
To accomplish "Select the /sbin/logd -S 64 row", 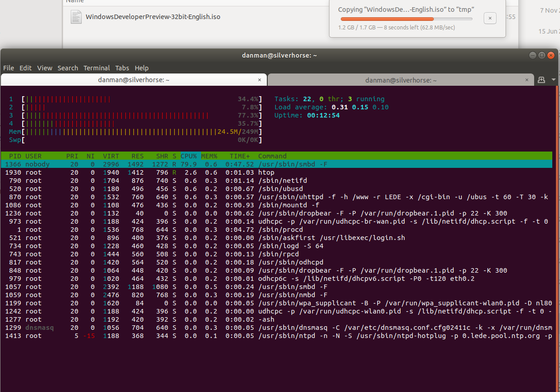I will click(276, 246).
